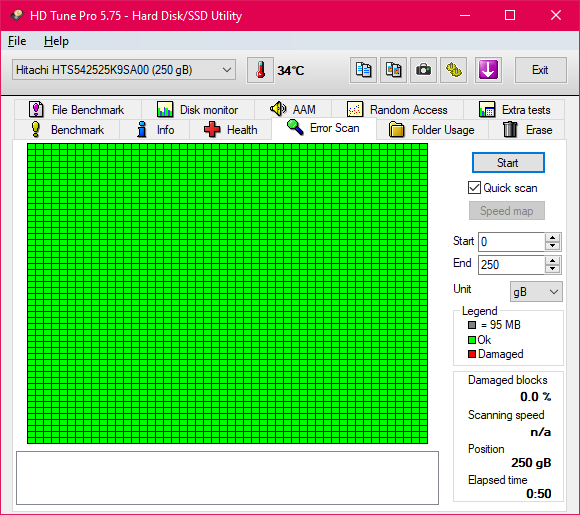
Task: Click the copy text to clipboard icon
Action: coord(363,70)
